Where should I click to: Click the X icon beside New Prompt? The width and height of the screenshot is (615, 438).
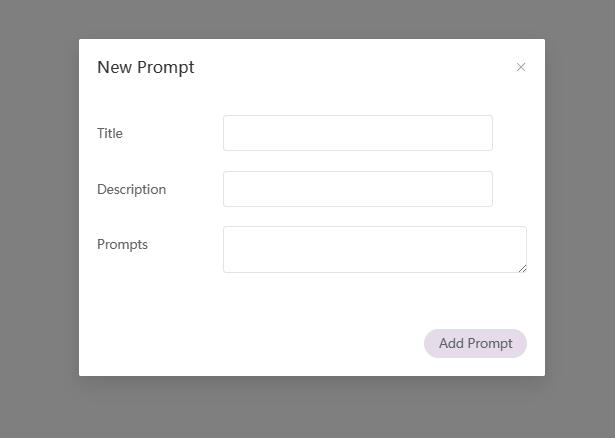pos(521,67)
